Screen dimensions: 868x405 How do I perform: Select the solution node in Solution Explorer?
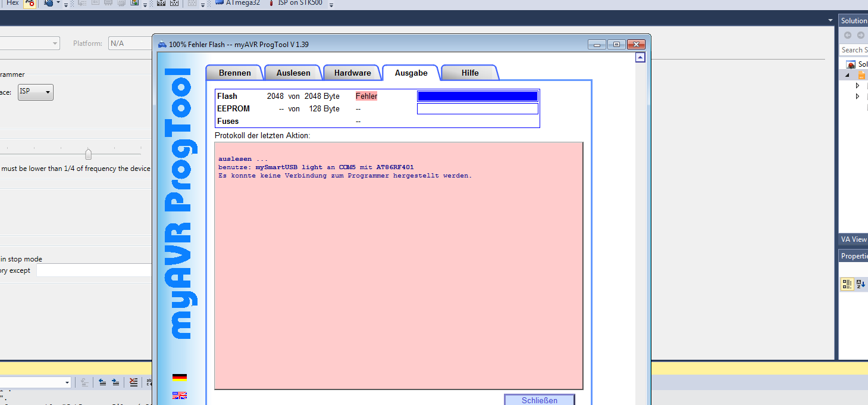857,64
